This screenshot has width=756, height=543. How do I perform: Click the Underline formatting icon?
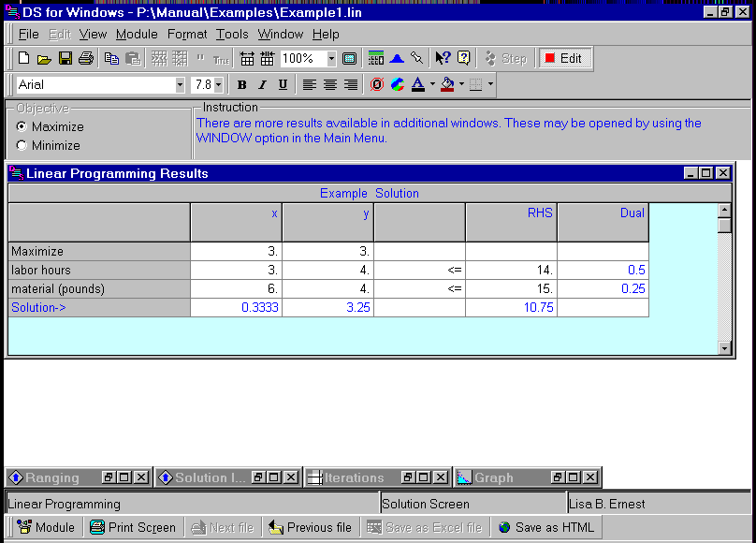[x=283, y=85]
